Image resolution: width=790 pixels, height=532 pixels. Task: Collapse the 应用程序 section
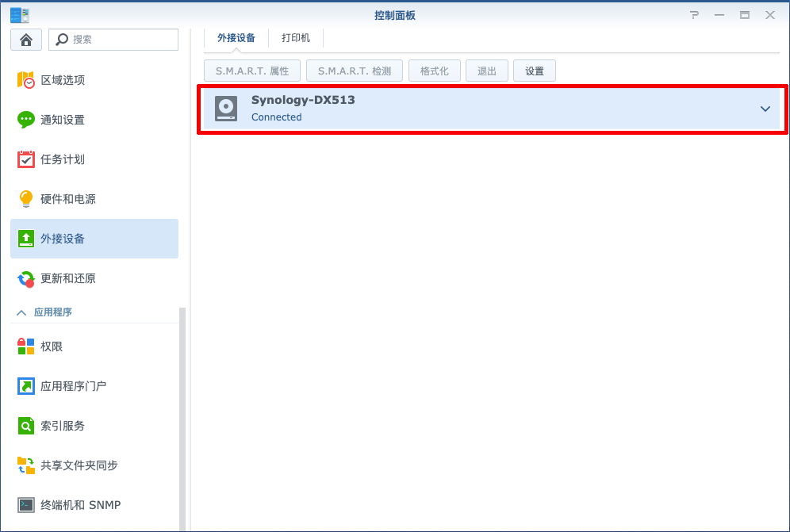click(x=21, y=312)
